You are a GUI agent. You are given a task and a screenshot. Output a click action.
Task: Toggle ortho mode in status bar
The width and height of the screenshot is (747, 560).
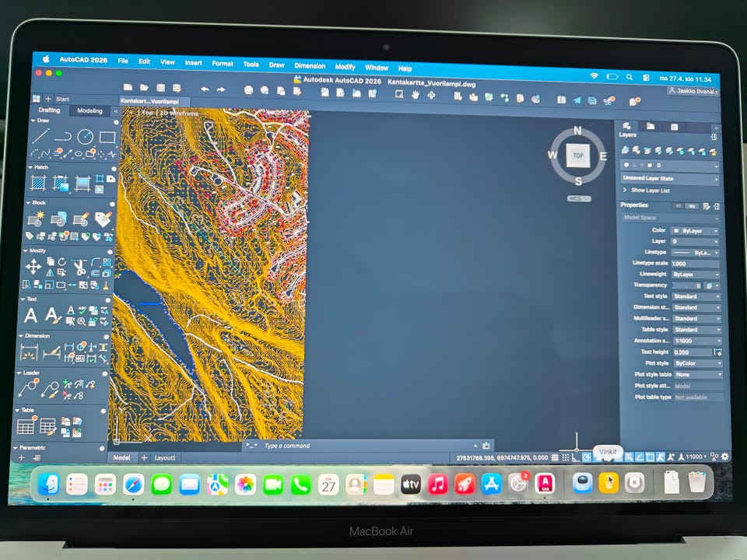pos(576,457)
